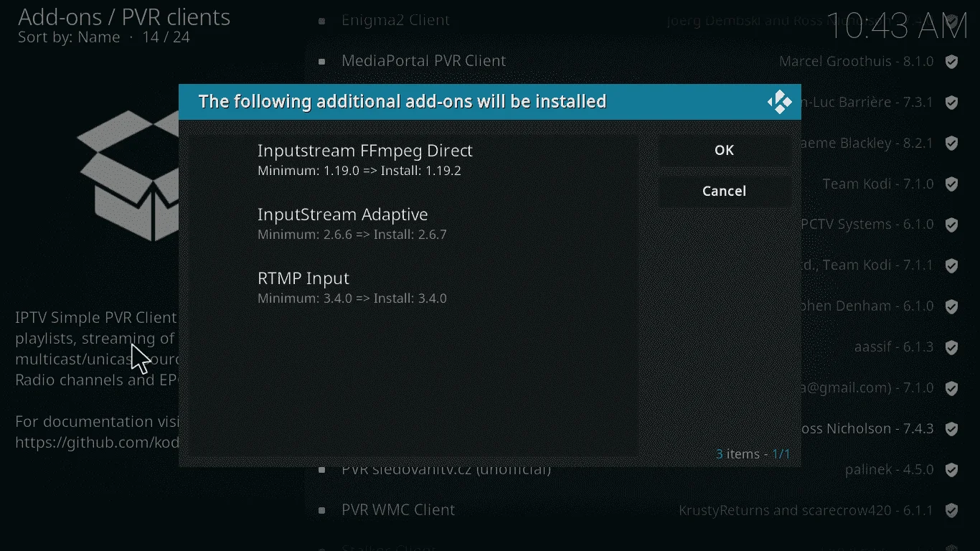
Task: Click 'palinek - 4.5.0' author text
Action: coord(890,470)
